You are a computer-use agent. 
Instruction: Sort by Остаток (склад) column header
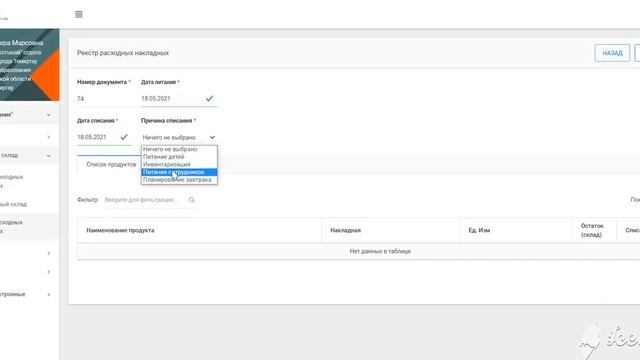click(594, 230)
